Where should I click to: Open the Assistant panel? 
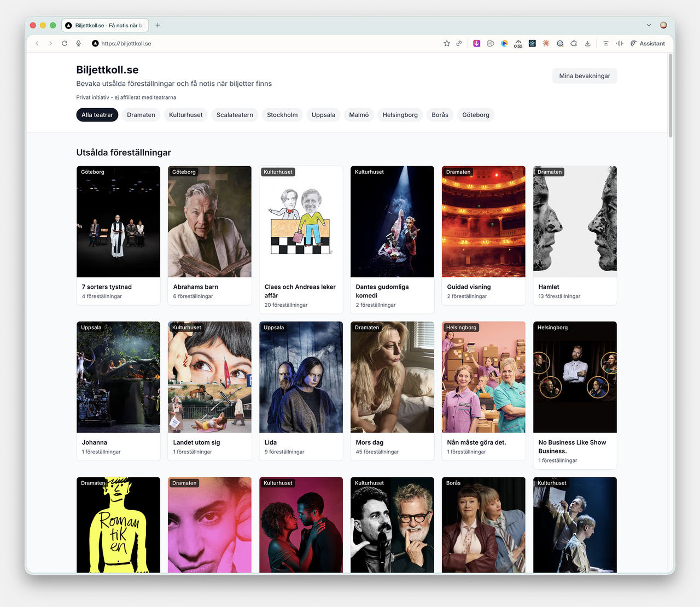click(x=648, y=43)
